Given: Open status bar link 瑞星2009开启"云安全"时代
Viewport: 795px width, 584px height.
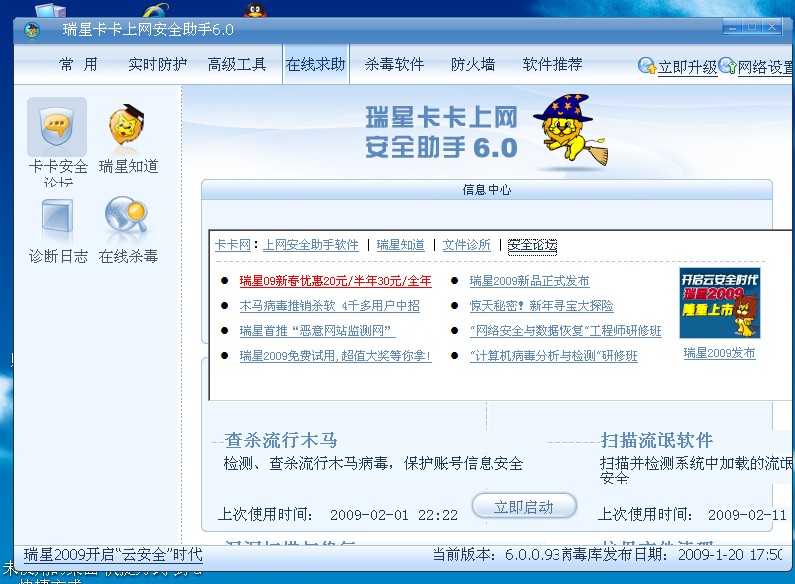Looking at the screenshot, I should click(113, 555).
